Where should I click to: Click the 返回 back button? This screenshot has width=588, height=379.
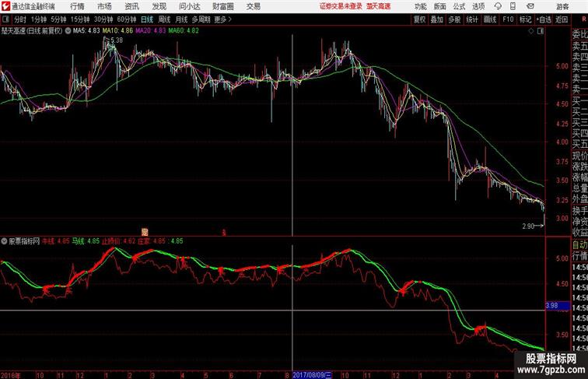pos(562,19)
